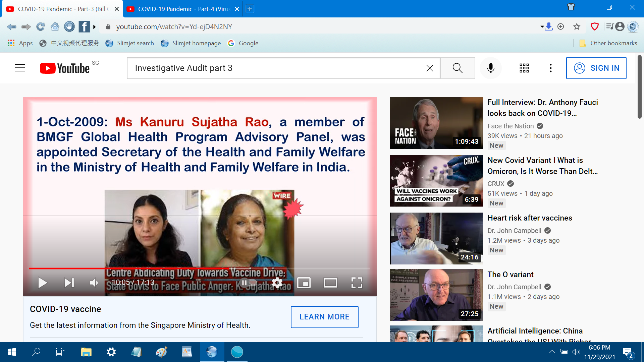Switch to theater mode
Image resolution: width=644 pixels, height=362 pixels.
(330, 283)
